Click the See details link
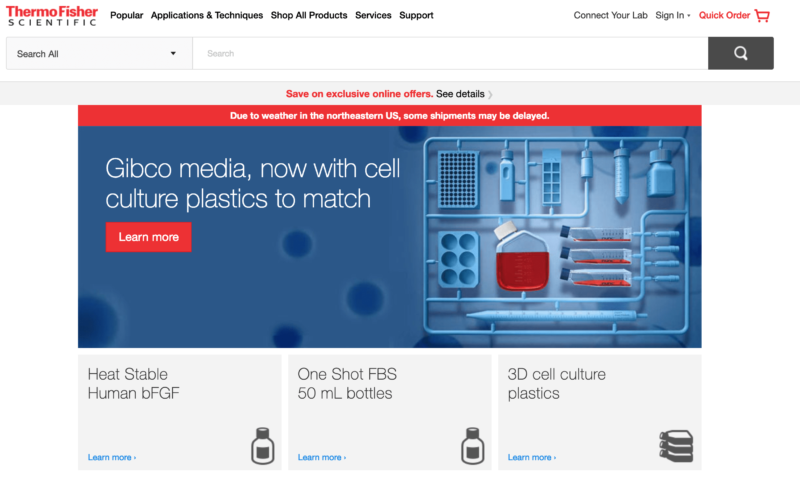 click(x=460, y=94)
